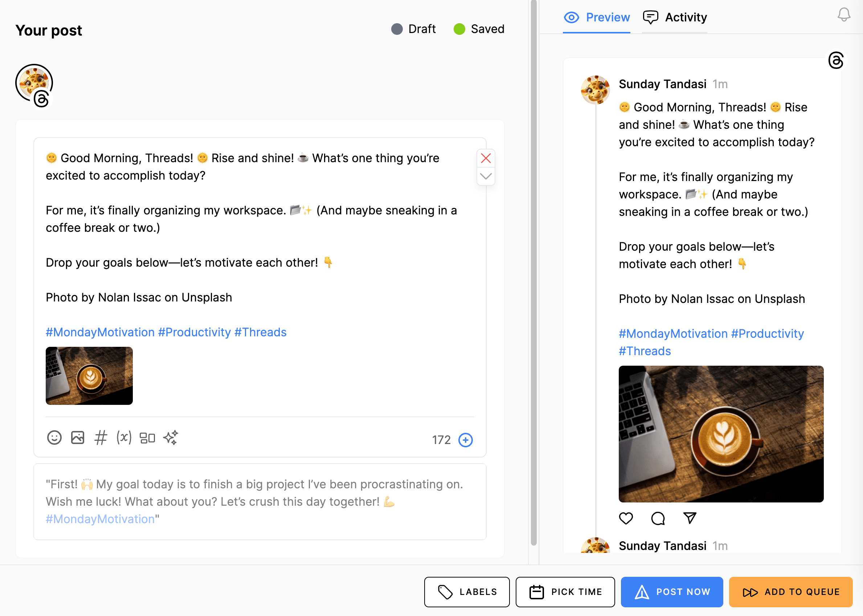The width and height of the screenshot is (863, 616).
Task: Open the AI assistant sparkles icon
Action: (x=171, y=438)
